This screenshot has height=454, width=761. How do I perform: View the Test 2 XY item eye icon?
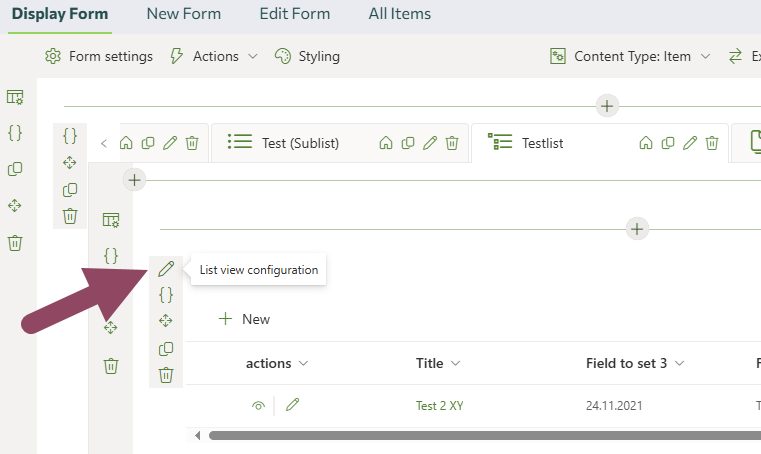(x=258, y=405)
